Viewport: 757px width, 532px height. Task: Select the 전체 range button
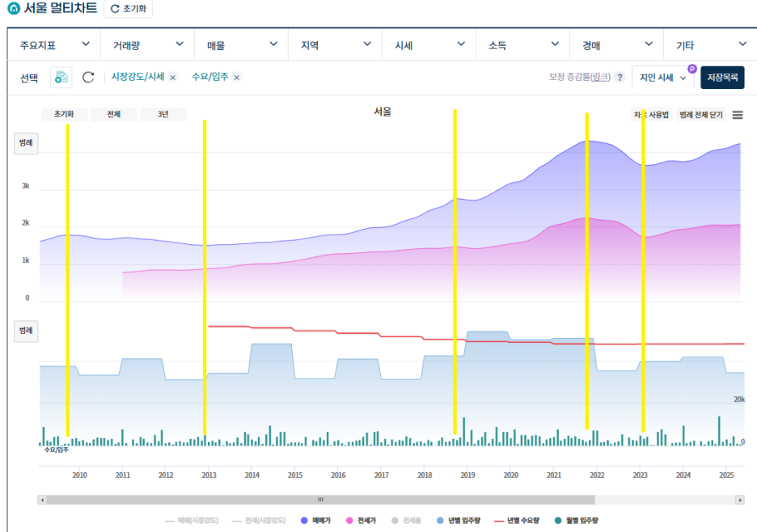point(113,115)
